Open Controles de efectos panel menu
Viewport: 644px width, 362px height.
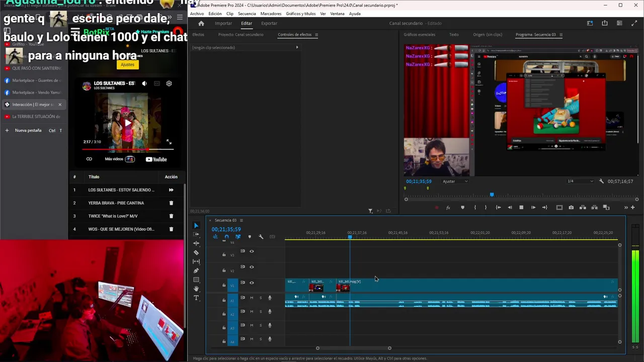click(x=316, y=35)
